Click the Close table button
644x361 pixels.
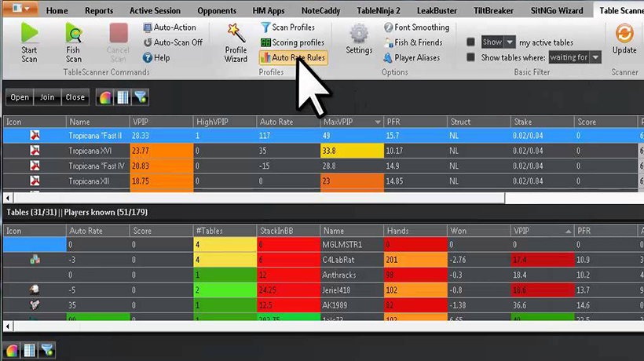(75, 97)
